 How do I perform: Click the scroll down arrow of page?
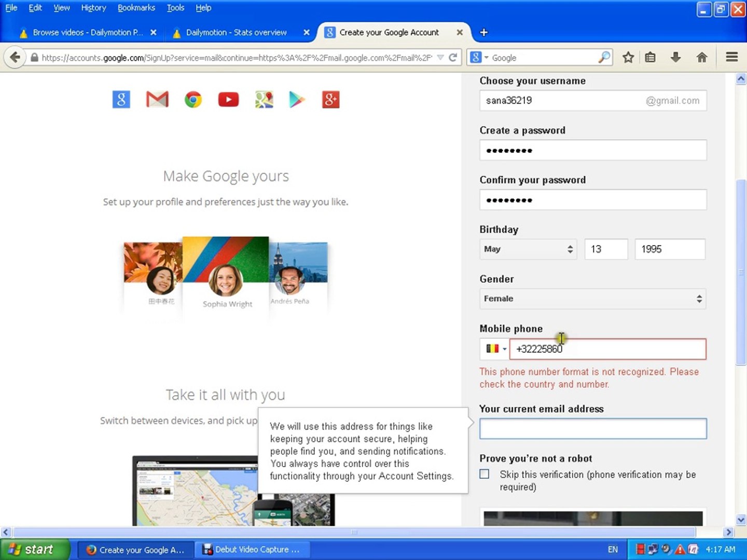click(x=741, y=520)
